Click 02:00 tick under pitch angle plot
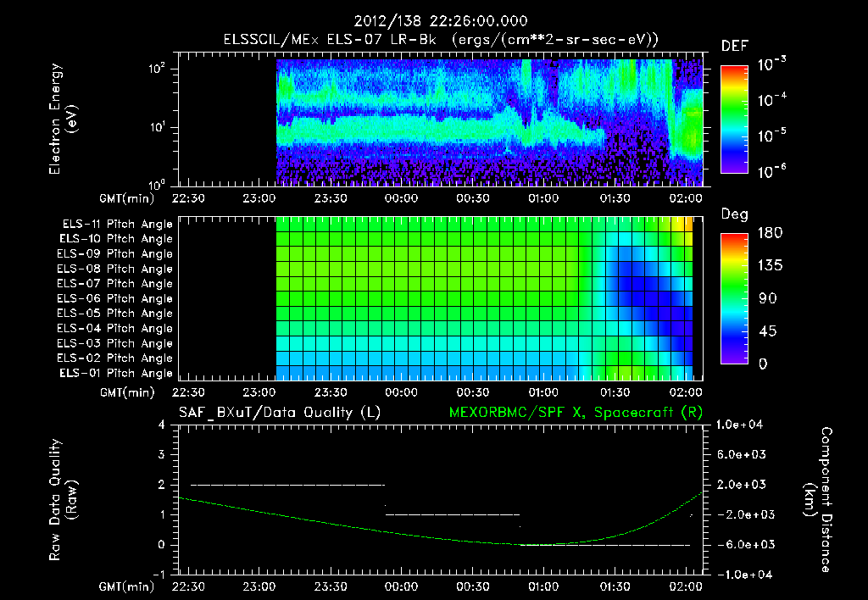Image resolution: width=868 pixels, height=600 pixels. (x=686, y=392)
